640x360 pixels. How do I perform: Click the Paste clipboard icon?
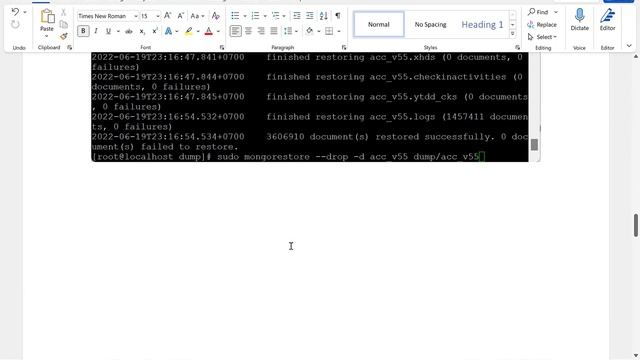point(47,17)
